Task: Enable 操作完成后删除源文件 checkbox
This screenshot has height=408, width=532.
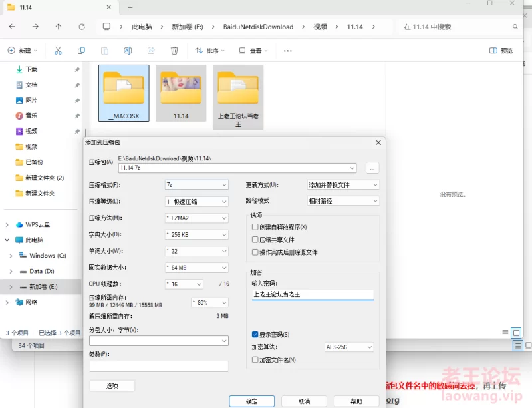Action: [x=255, y=252]
